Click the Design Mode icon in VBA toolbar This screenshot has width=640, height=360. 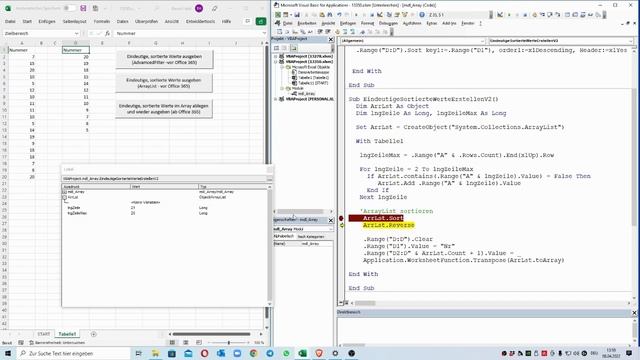[380, 15]
